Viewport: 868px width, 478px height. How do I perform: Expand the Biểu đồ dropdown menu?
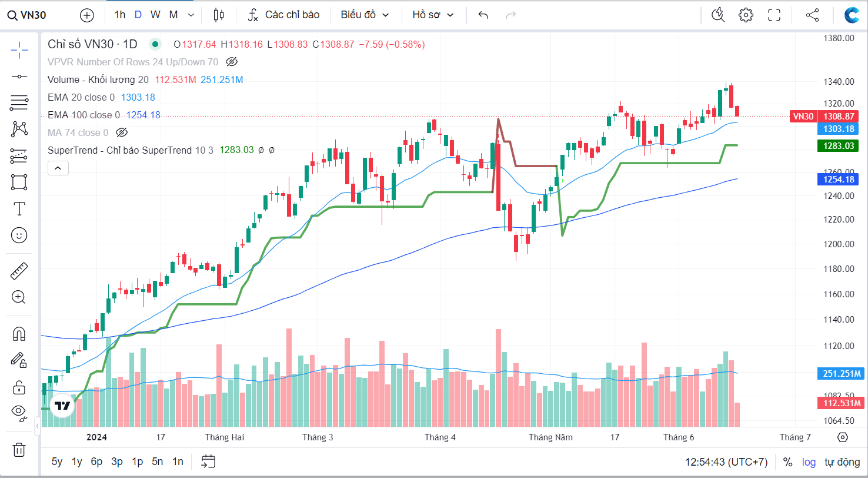coord(365,15)
